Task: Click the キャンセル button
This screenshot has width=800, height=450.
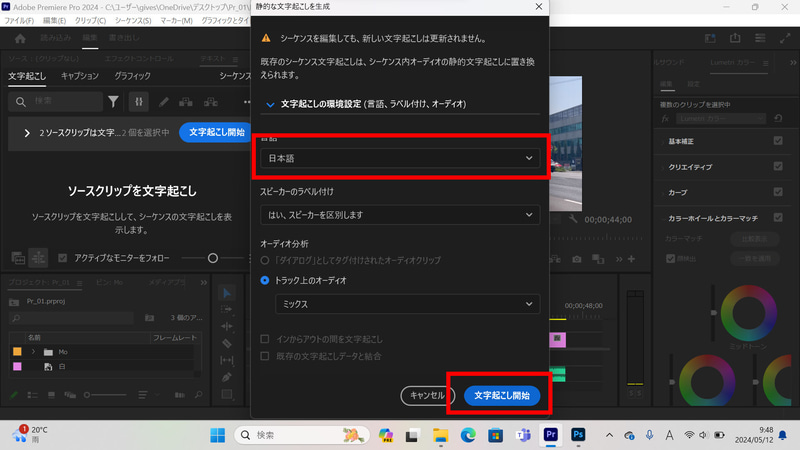Action: tap(428, 395)
